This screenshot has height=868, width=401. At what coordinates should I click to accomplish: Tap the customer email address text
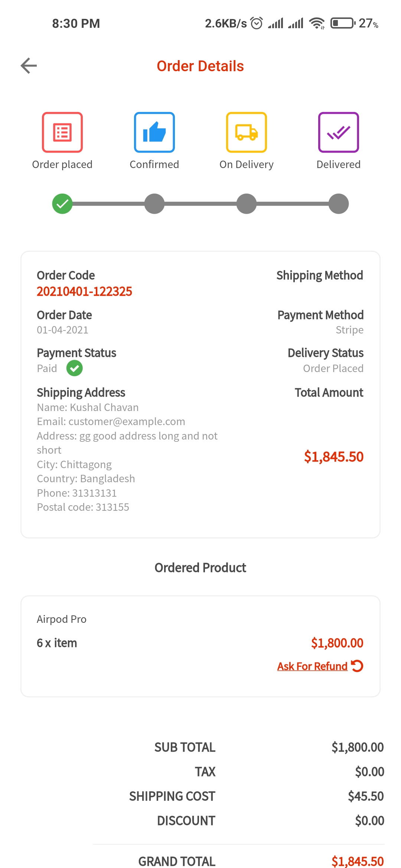click(111, 421)
